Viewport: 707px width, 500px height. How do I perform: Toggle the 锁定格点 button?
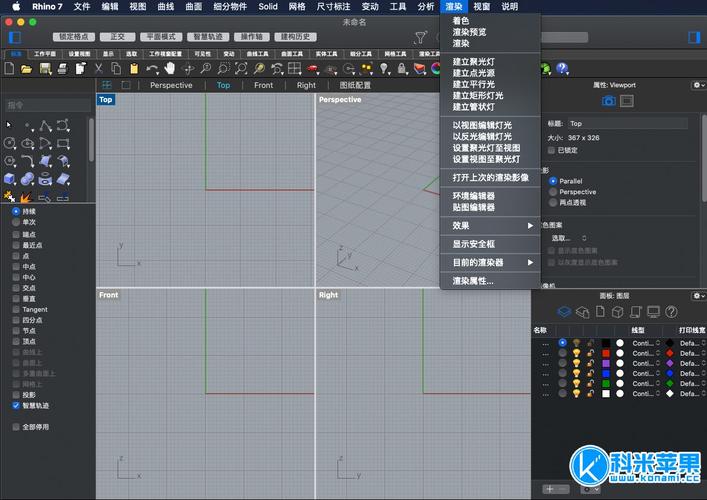tap(74, 37)
